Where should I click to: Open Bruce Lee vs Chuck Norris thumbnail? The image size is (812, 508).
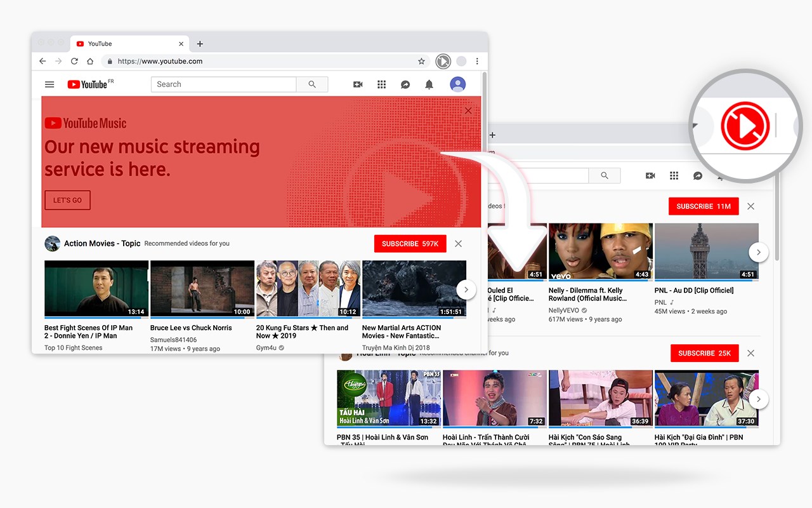[x=202, y=289]
